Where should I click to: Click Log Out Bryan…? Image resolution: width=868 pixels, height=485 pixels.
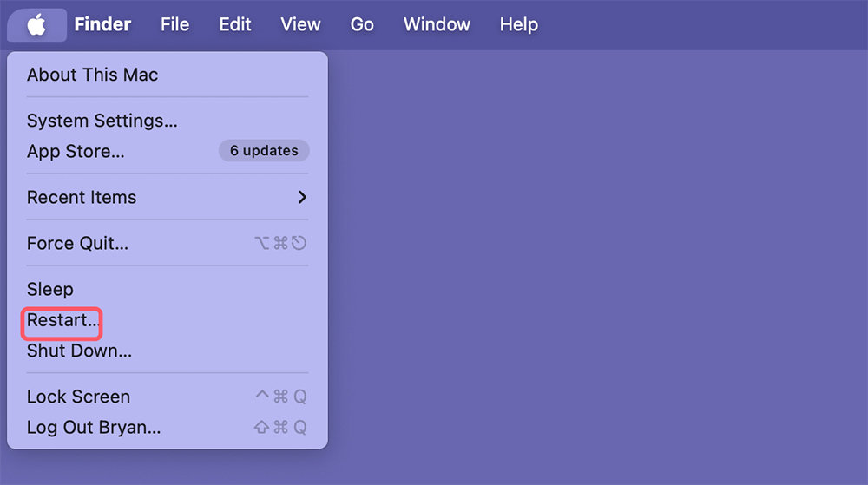[94, 427]
